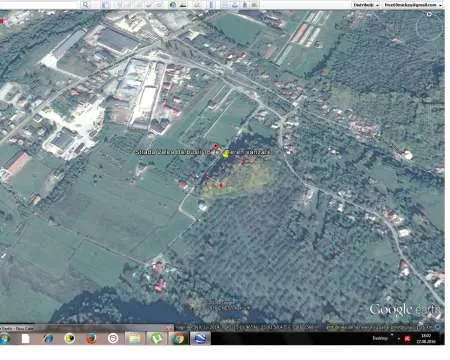Click the yellow pushpin placemark on map

[226, 153]
